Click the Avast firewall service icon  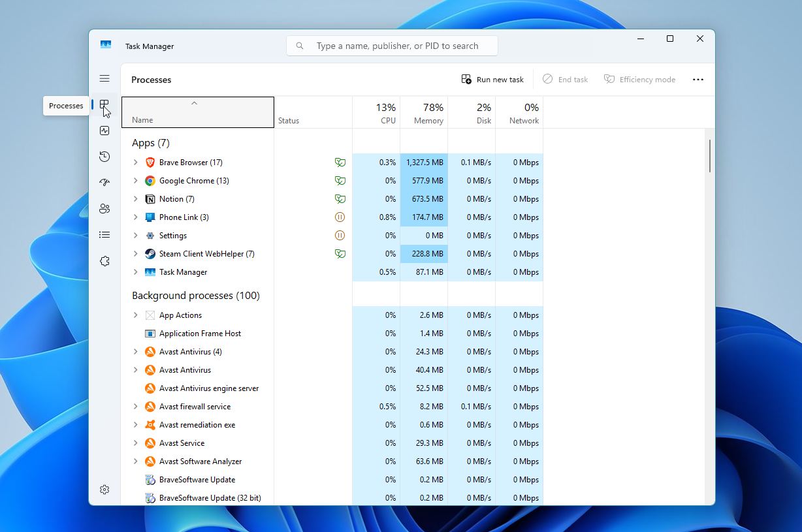pos(150,407)
